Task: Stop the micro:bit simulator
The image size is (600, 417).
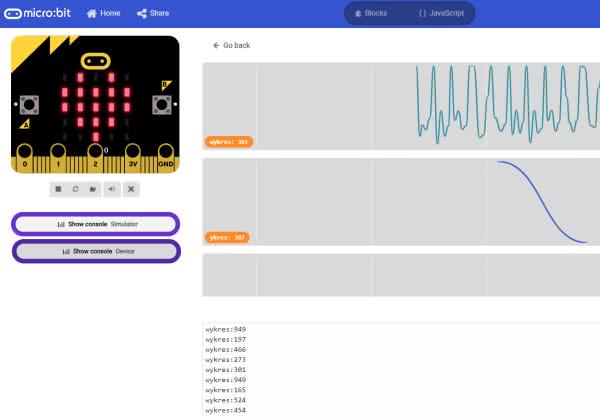Action: tap(58, 188)
